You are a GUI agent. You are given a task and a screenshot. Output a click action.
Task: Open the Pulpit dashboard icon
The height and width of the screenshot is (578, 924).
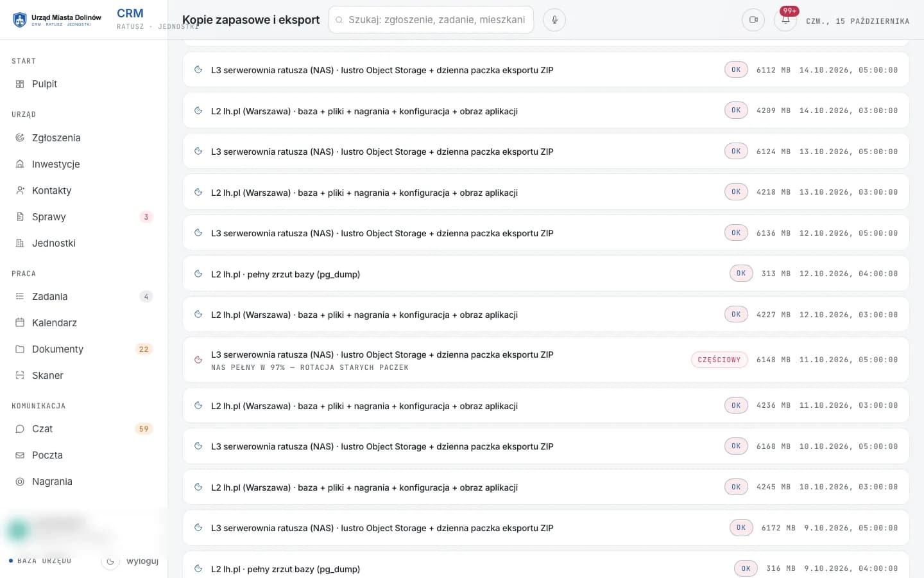(x=20, y=84)
